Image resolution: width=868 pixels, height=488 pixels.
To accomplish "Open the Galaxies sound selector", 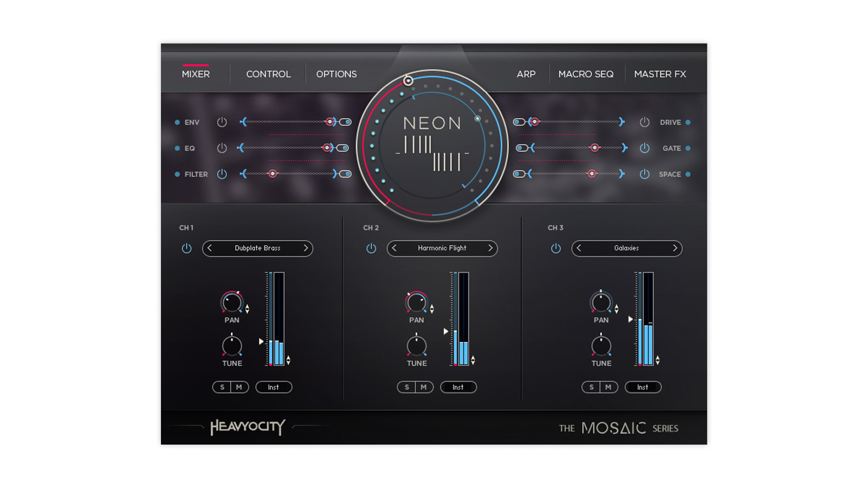I will pos(626,248).
